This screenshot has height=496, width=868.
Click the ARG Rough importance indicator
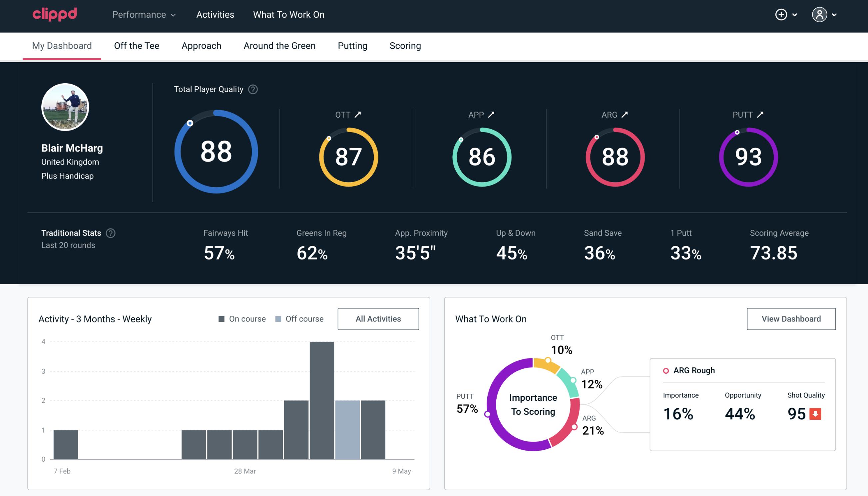679,412
